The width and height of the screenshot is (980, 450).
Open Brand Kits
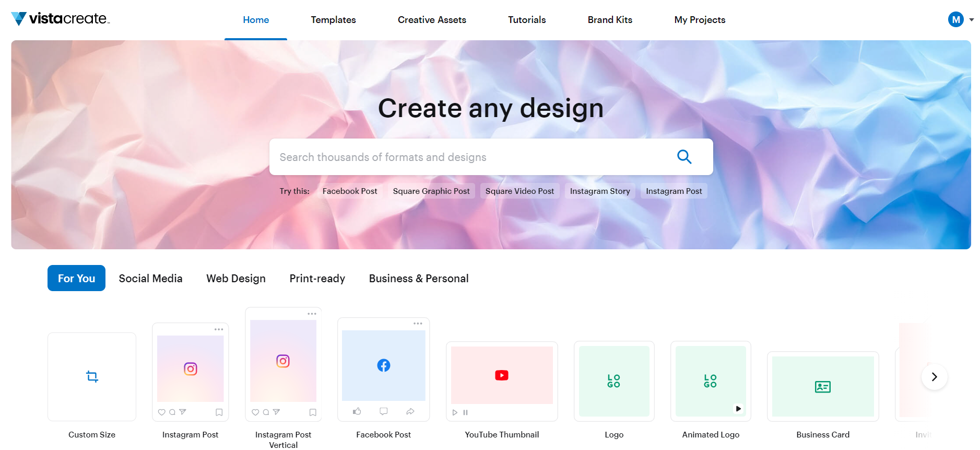point(610,20)
